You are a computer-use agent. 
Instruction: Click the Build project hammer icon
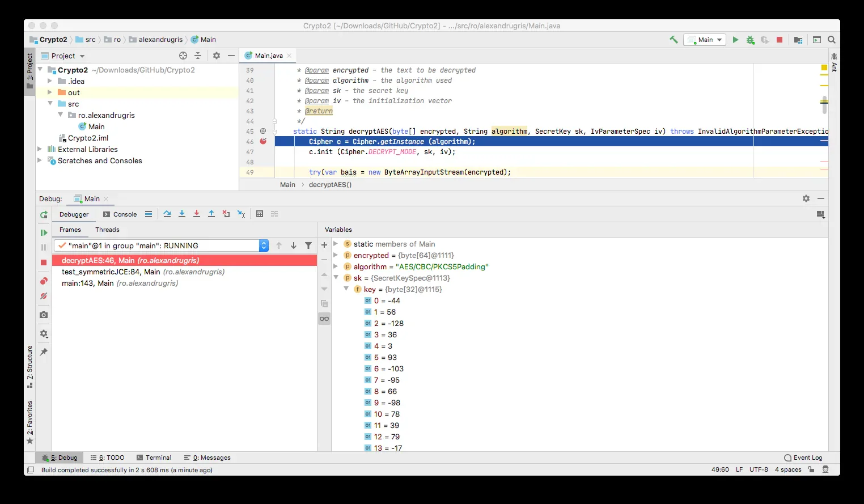(x=674, y=40)
